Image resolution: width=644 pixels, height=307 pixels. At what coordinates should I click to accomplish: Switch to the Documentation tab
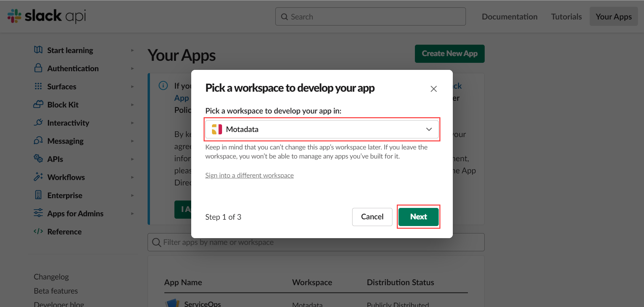509,16
